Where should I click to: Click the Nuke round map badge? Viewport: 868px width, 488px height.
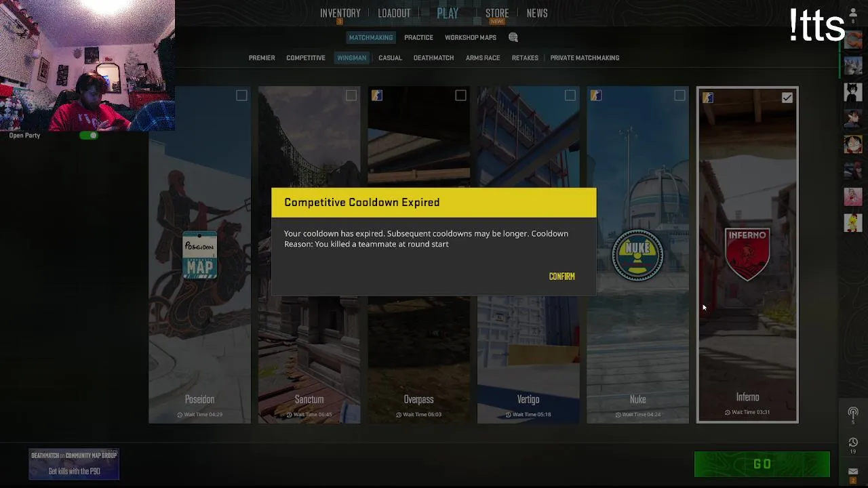pyautogui.click(x=637, y=256)
